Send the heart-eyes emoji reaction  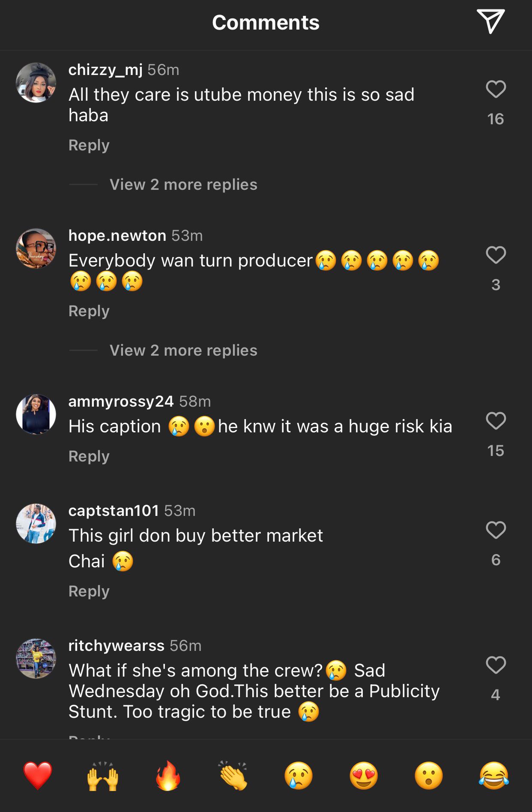[x=364, y=775]
